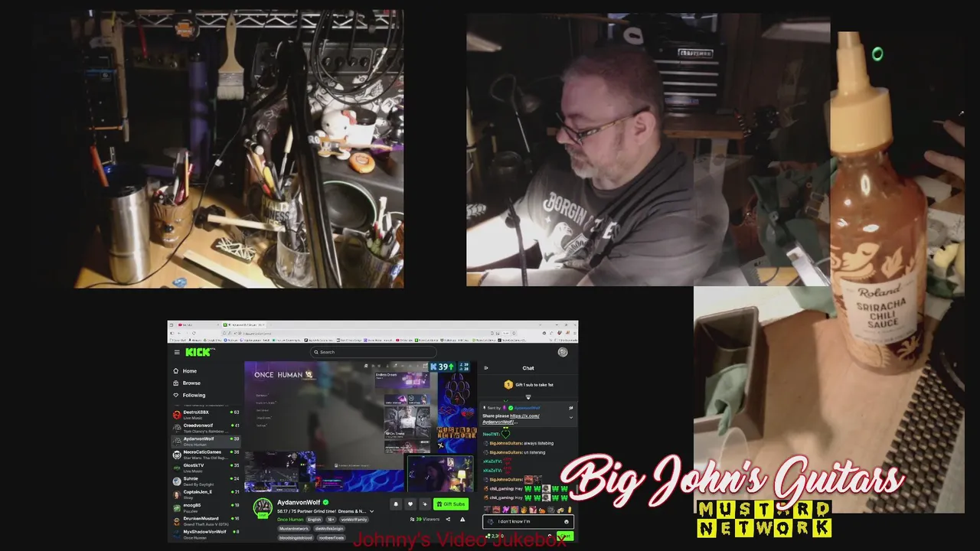
Task: Open the Kick hamburger menu
Action: click(177, 352)
